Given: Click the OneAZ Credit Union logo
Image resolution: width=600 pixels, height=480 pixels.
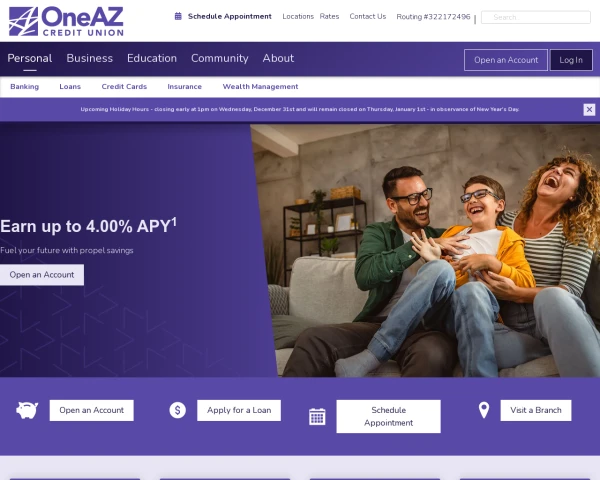Looking at the screenshot, I should pos(66,21).
